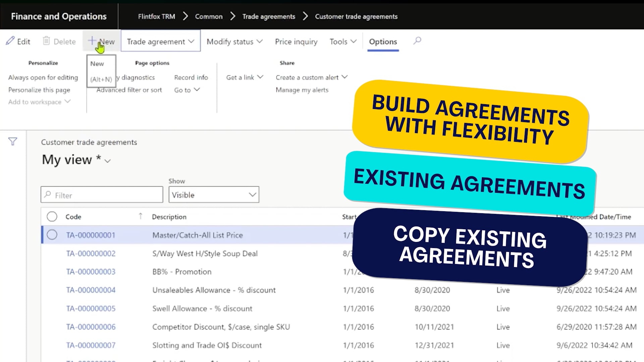Change the Show selector from Visible
Viewport: 644px width, 362px height.
pyautogui.click(x=214, y=195)
